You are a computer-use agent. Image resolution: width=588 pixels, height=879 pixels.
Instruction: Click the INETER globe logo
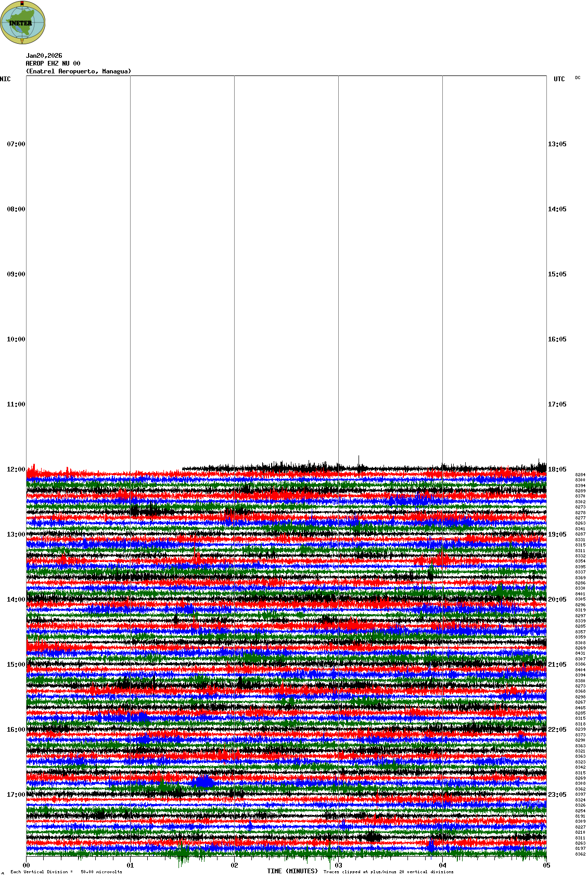pyautogui.click(x=22, y=22)
